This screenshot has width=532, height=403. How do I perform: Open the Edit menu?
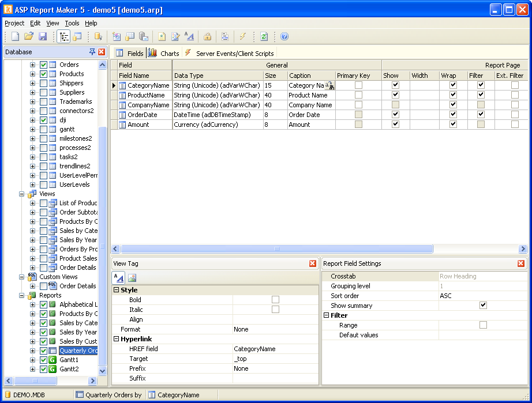tap(35, 23)
